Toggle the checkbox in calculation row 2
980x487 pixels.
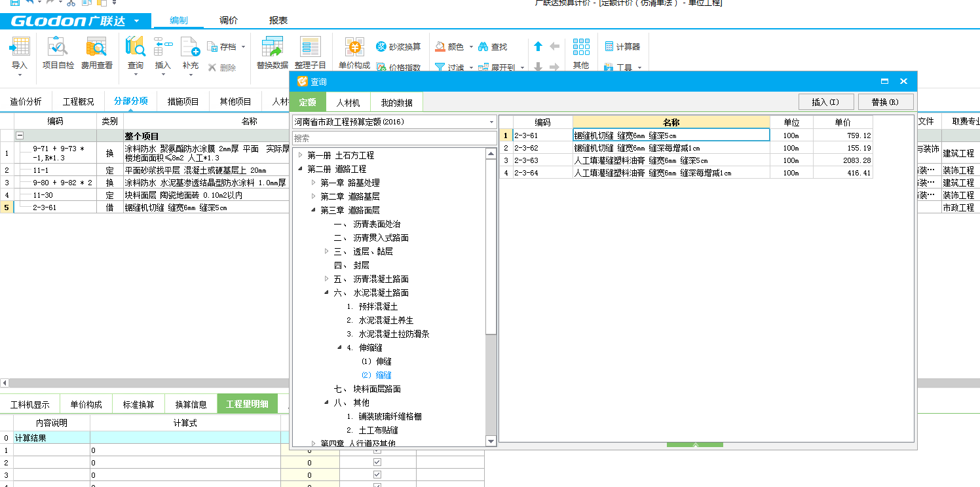point(377,462)
